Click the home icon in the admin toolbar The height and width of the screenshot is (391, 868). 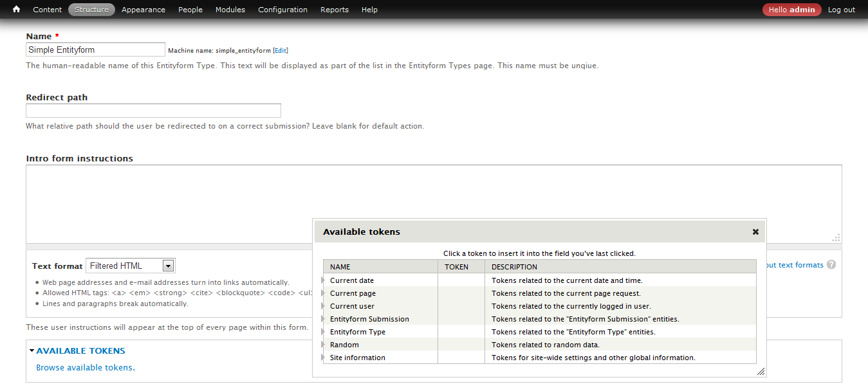pos(15,9)
